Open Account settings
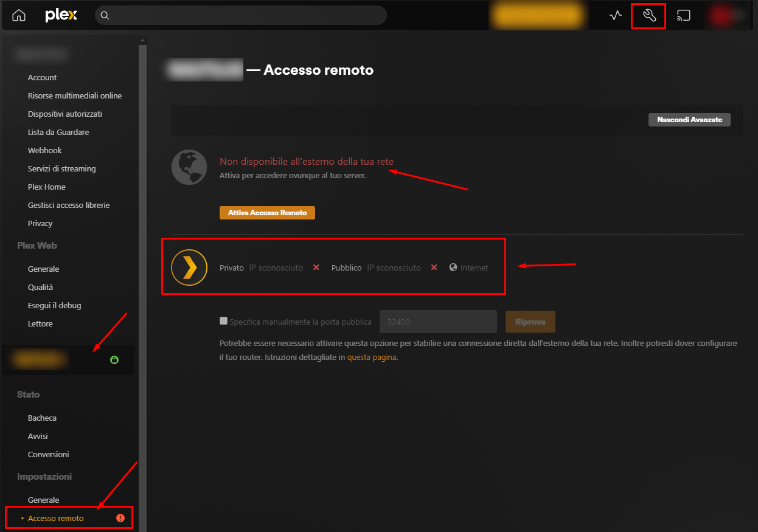 [42, 77]
